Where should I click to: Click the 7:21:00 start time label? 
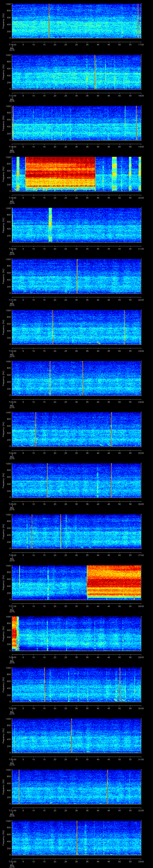point(12,300)
